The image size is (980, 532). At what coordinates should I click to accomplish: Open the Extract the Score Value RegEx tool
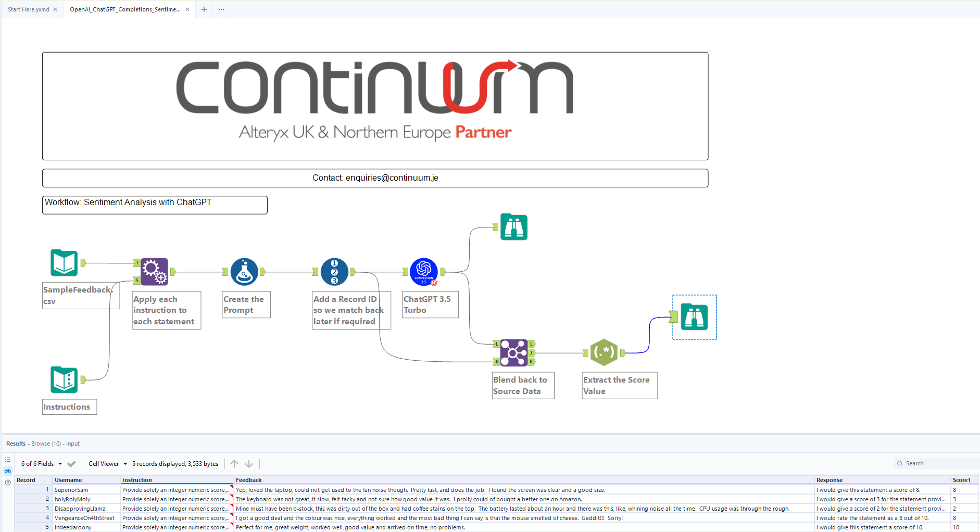click(604, 352)
